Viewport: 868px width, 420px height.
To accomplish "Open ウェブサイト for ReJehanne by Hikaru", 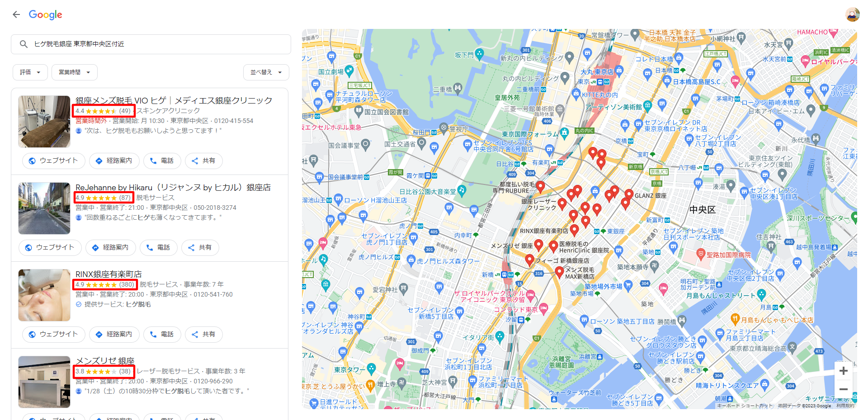I will [x=50, y=247].
